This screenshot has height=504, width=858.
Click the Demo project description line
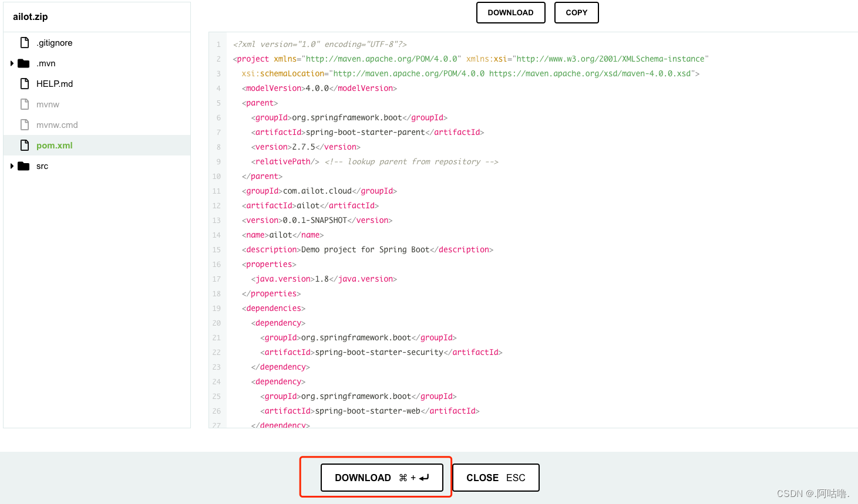368,249
